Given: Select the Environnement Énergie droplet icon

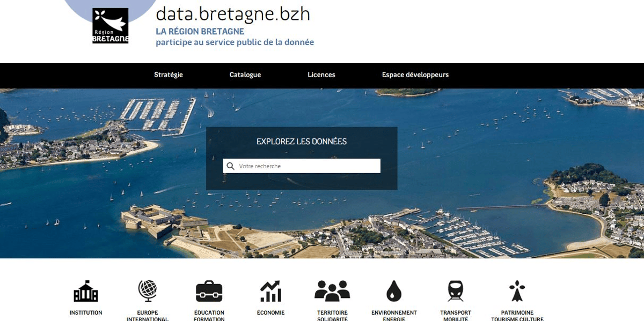Looking at the screenshot, I should (x=394, y=291).
